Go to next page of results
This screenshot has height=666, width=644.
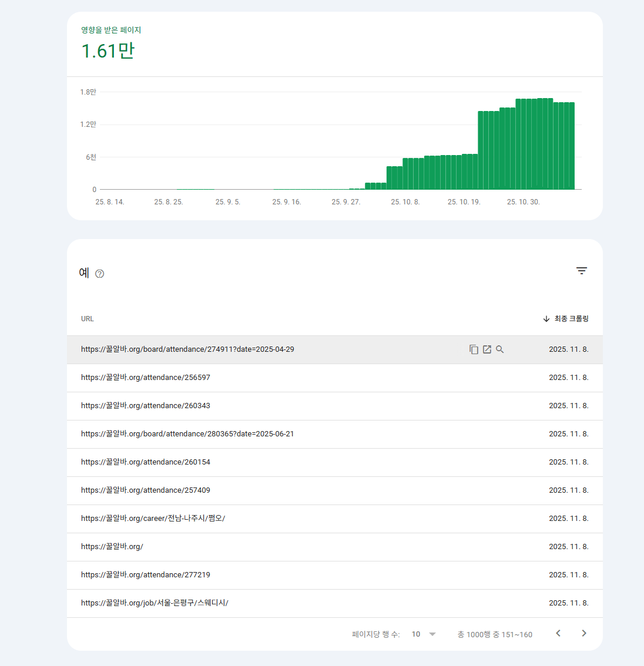click(583, 633)
